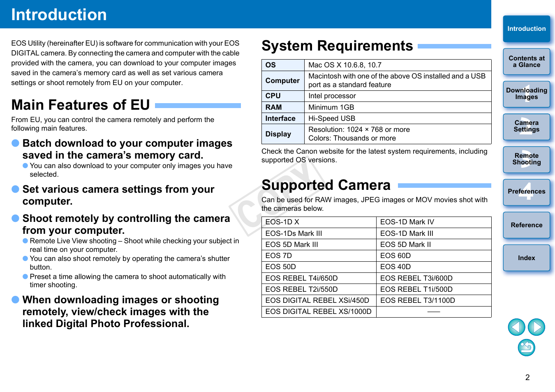This screenshot has height=392, width=555.
Task: Open the Preferences chapter
Action: [527, 192]
